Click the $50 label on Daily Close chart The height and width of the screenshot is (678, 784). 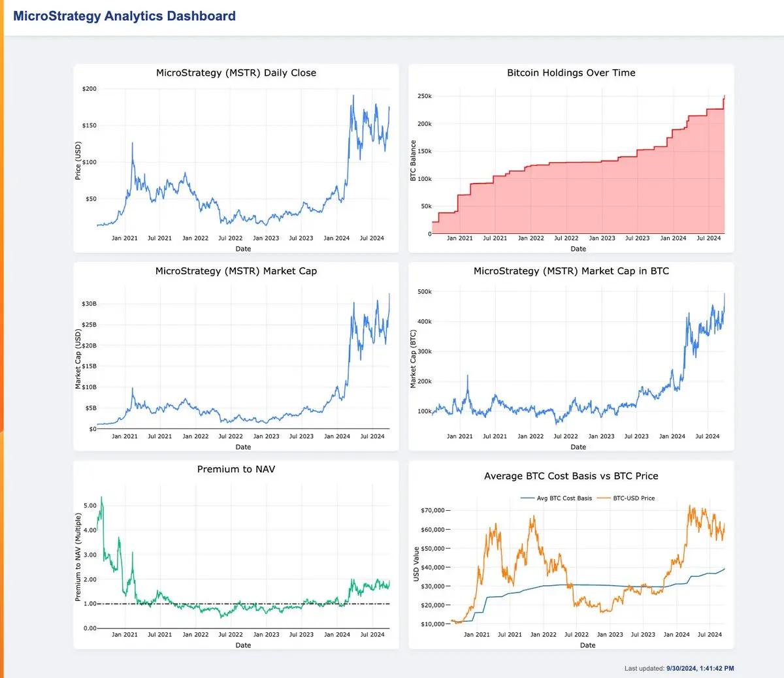coord(91,199)
